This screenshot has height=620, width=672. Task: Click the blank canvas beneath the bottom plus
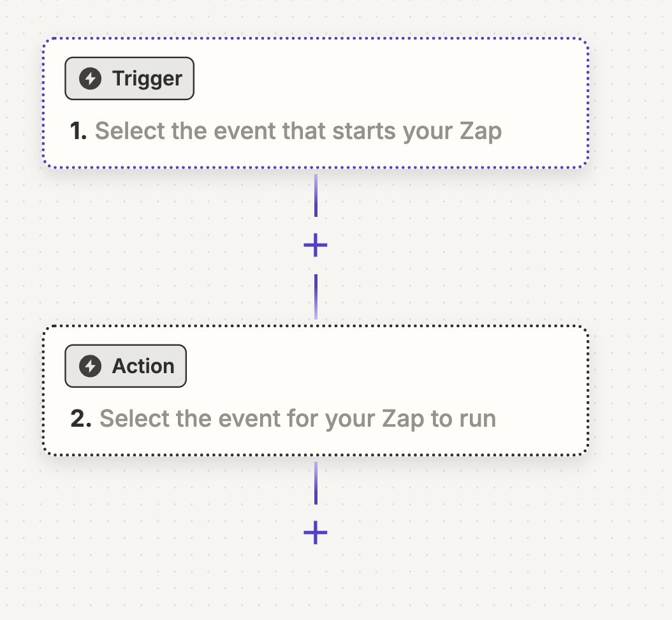(316, 587)
